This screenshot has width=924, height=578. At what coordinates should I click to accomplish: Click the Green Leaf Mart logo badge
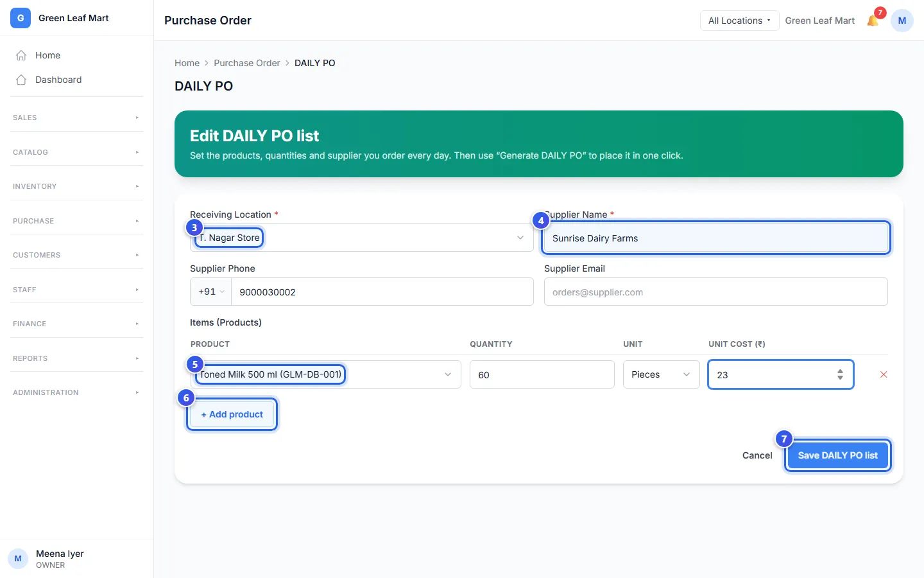(x=21, y=18)
